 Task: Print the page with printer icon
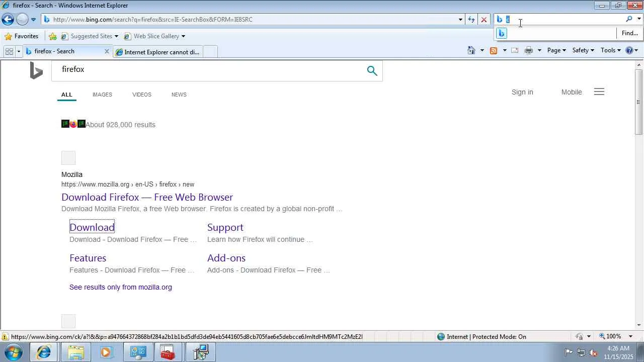[x=529, y=50]
